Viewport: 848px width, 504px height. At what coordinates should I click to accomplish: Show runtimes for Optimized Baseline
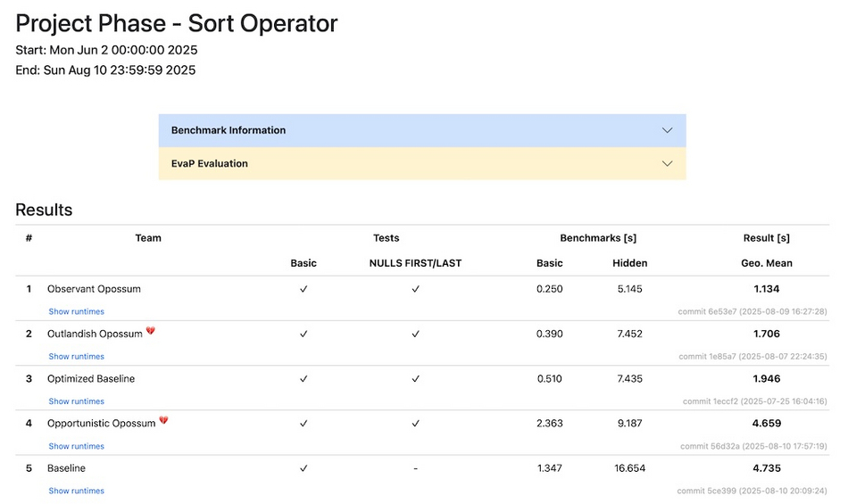pyautogui.click(x=76, y=401)
